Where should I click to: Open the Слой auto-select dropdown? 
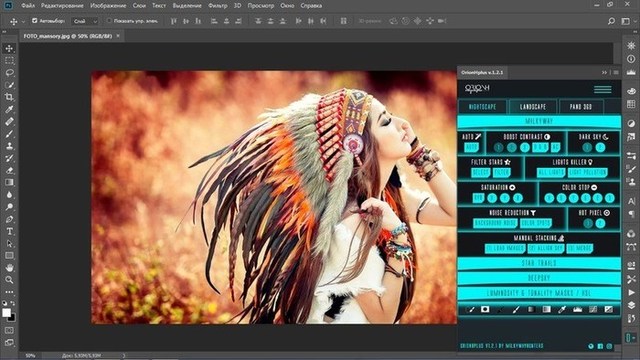(85, 21)
